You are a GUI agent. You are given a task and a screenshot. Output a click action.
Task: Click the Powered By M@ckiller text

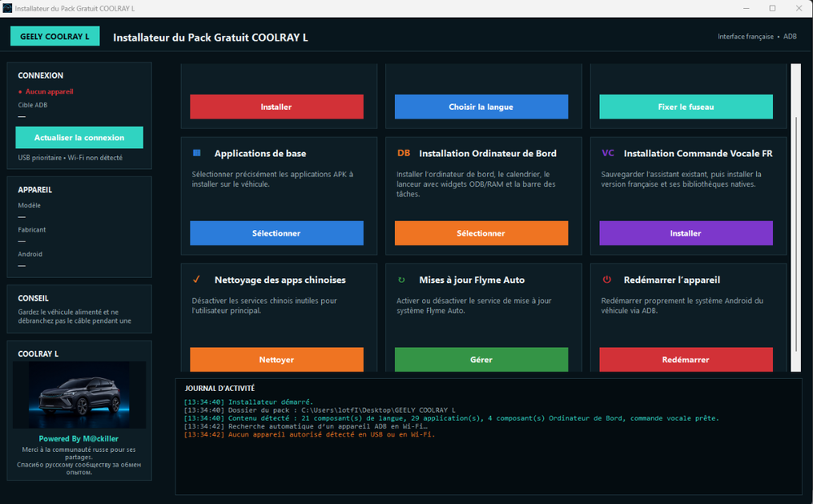79,439
